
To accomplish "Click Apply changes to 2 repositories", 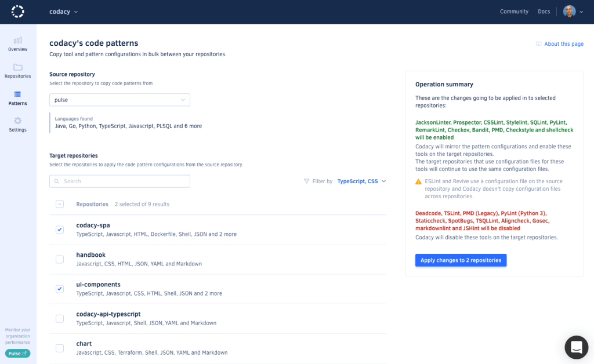I will [461, 260].
